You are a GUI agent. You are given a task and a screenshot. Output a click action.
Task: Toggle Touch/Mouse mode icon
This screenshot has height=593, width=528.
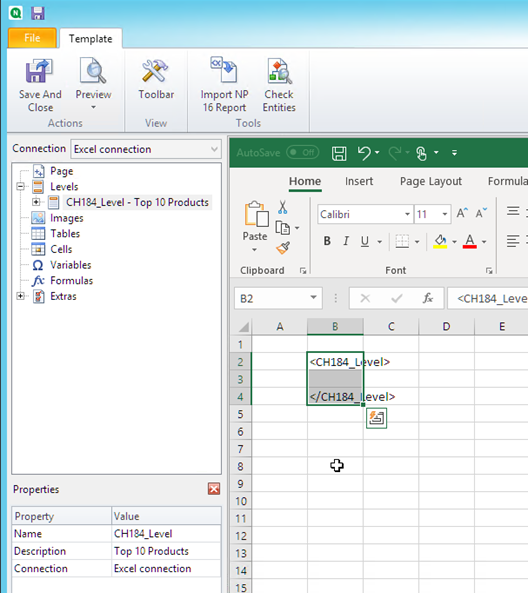click(421, 153)
